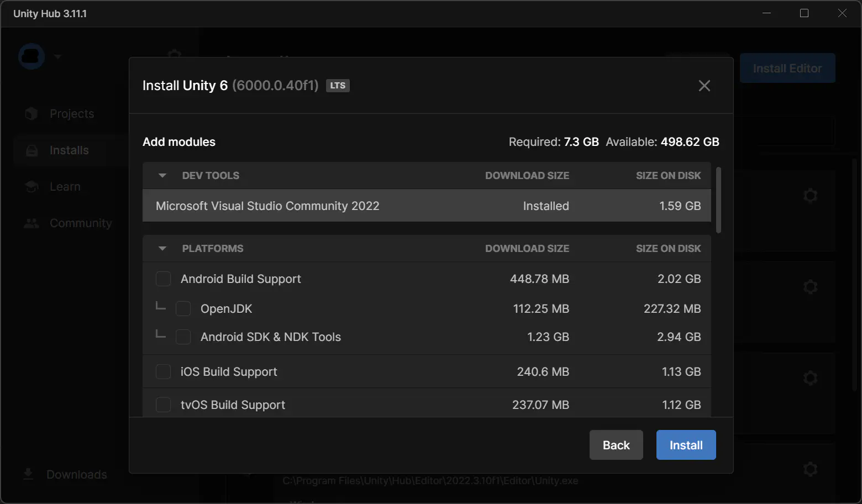Open the account avatar icon

31,56
